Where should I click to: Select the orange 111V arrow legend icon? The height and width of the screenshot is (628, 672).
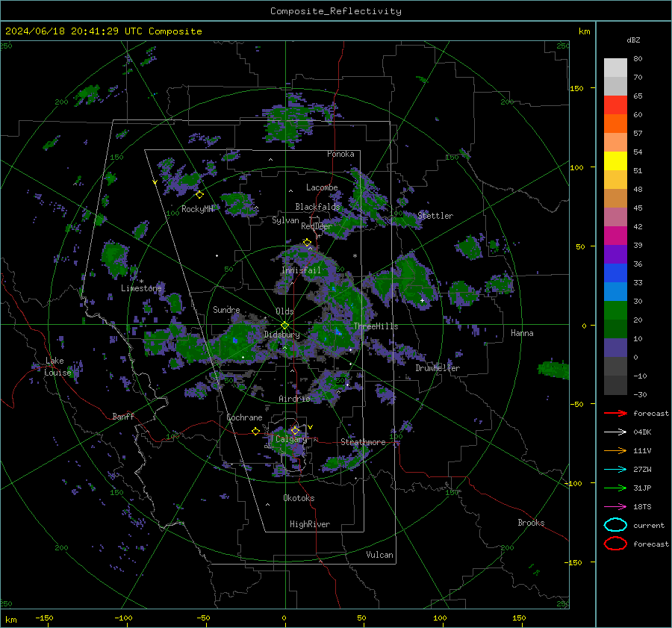pos(615,450)
